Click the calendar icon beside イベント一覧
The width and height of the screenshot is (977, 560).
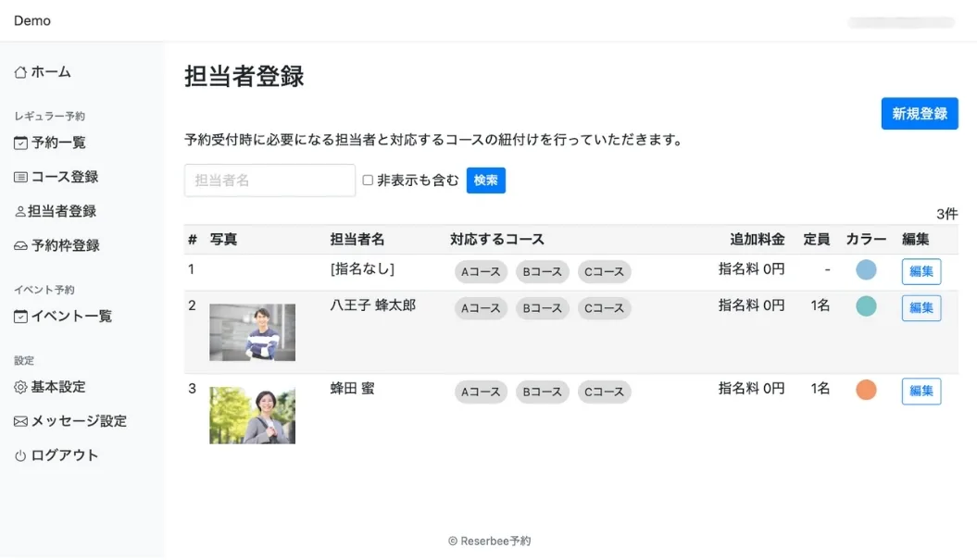pyautogui.click(x=20, y=317)
